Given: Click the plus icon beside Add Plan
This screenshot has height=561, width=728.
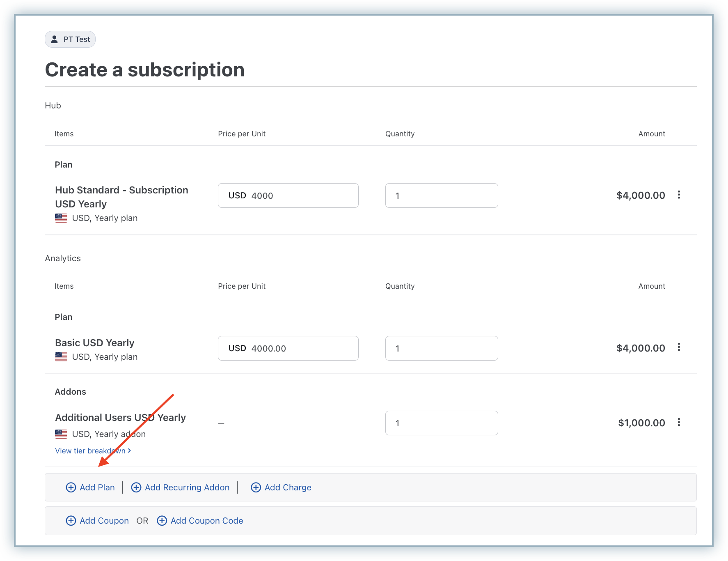Looking at the screenshot, I should (x=71, y=487).
